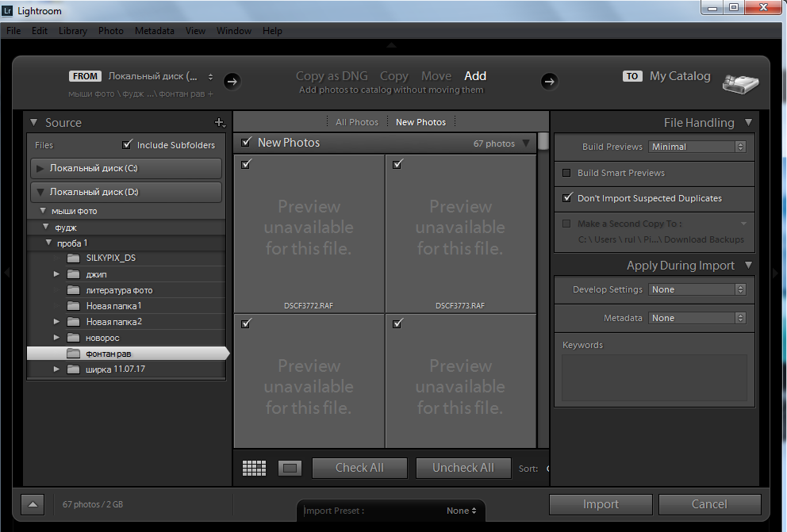
Task: Select the фонтан рав folder
Action: (x=128, y=354)
